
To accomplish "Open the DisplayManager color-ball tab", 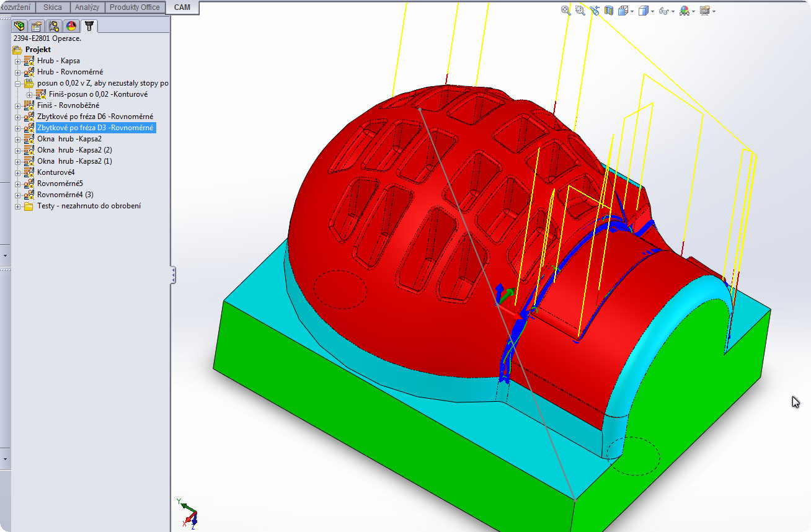I will pyautogui.click(x=71, y=26).
